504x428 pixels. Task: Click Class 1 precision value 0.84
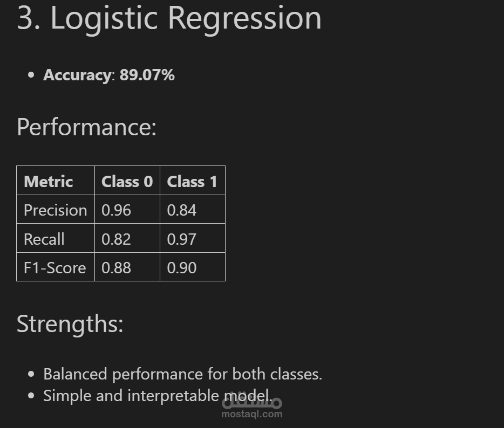point(182,210)
